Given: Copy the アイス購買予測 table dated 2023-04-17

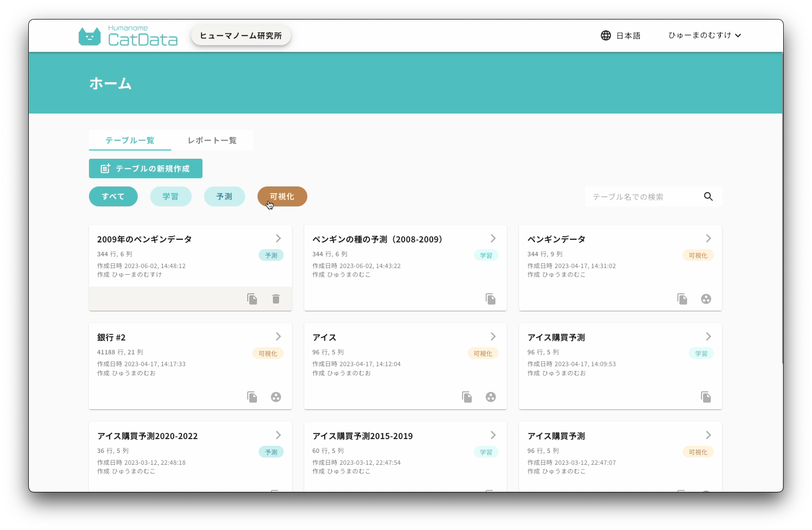Looking at the screenshot, I should pyautogui.click(x=706, y=397).
